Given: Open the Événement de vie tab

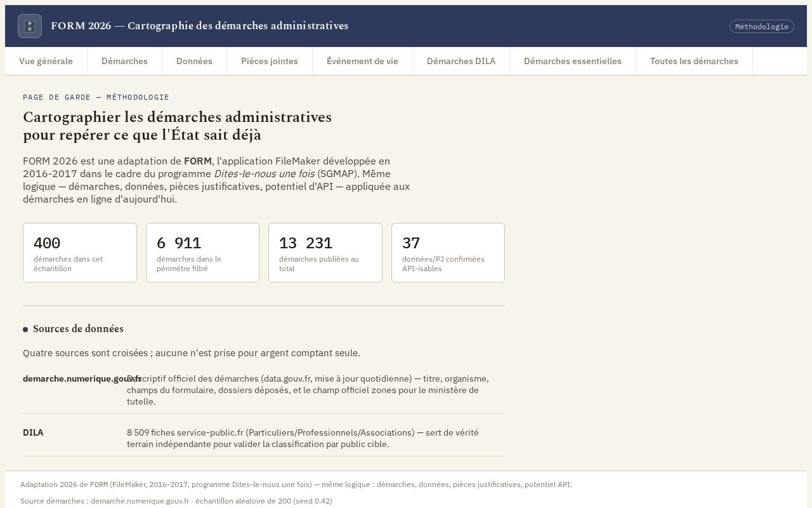Looking at the screenshot, I should [362, 61].
